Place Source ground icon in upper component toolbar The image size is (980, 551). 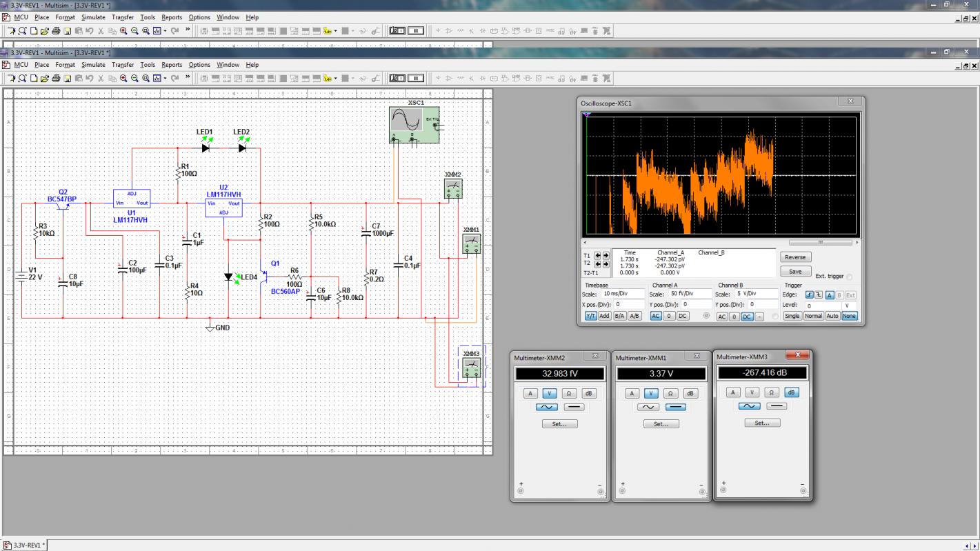[x=438, y=30]
